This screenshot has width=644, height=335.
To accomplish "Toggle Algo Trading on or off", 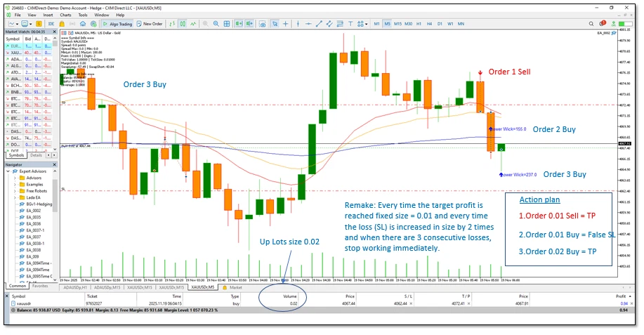I will point(117,24).
